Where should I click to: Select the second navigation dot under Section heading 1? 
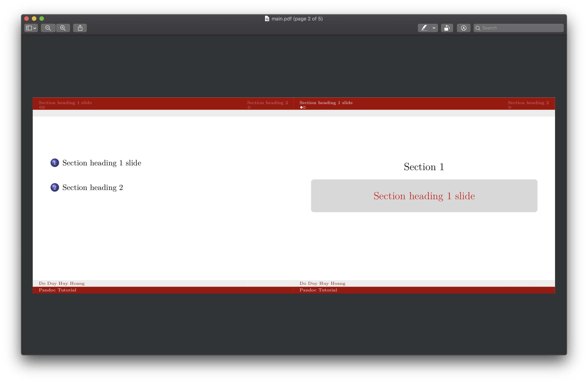coord(304,107)
